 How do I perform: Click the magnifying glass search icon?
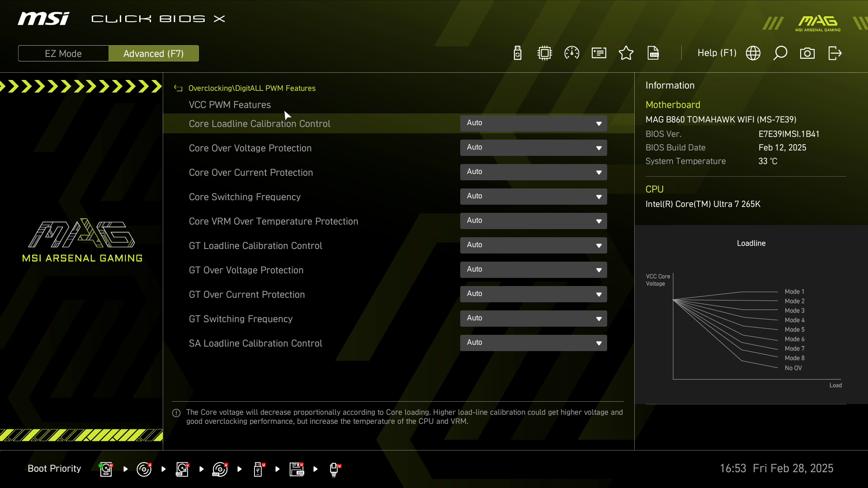point(780,53)
